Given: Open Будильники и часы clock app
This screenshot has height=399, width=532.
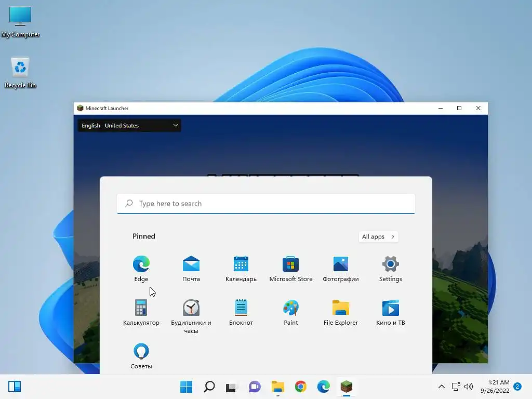Looking at the screenshot, I should tap(191, 316).
